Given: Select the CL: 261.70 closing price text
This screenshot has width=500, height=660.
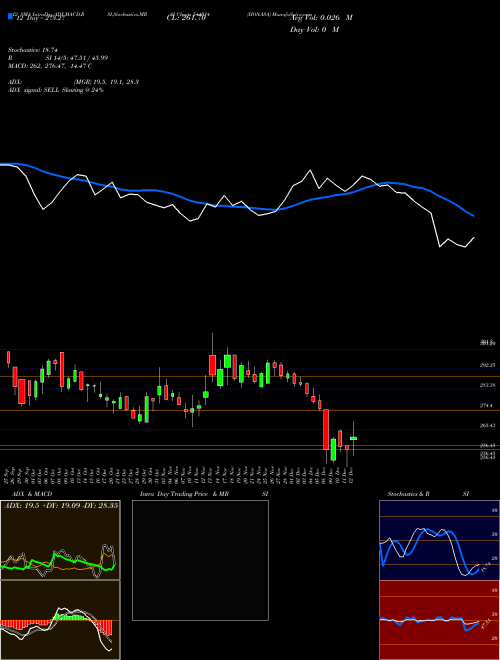Looking at the screenshot, I should click(x=186, y=18).
